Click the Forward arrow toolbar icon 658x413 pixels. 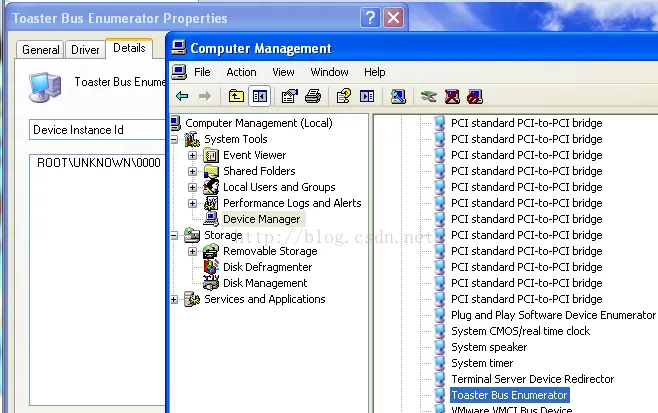tap(205, 97)
